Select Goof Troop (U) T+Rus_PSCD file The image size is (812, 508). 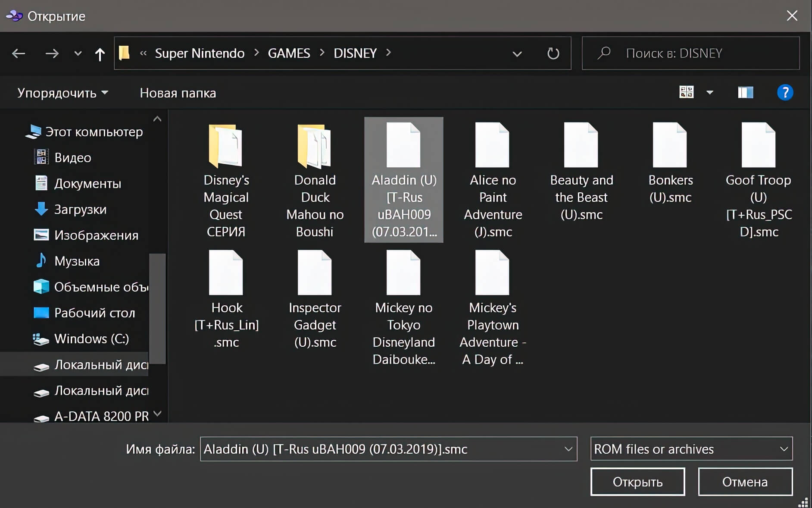[759, 180]
